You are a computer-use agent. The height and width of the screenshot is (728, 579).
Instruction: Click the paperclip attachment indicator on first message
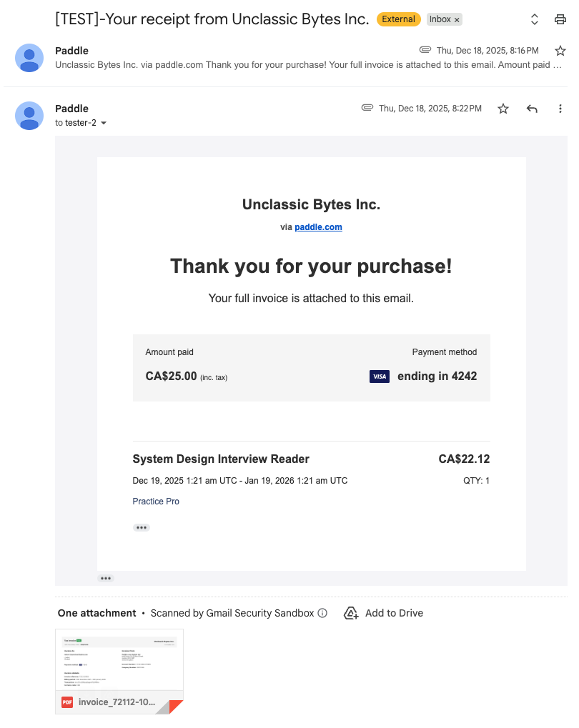pyautogui.click(x=426, y=50)
